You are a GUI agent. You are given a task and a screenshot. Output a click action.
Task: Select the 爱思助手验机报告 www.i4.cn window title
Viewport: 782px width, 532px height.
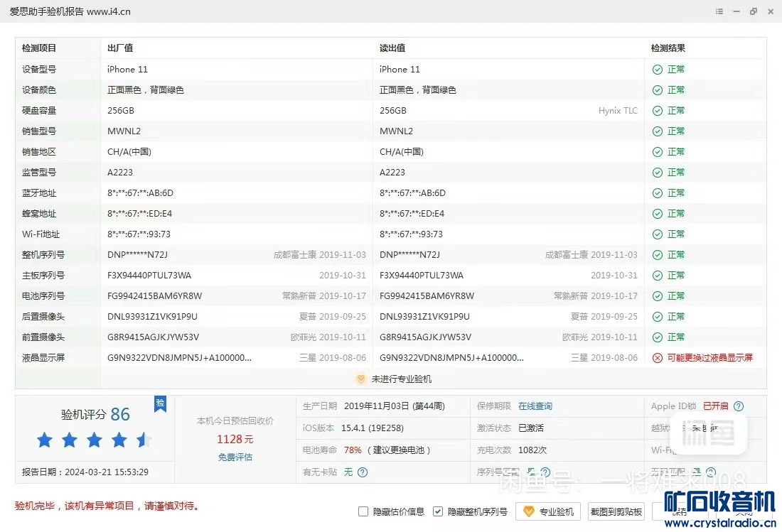70,11
